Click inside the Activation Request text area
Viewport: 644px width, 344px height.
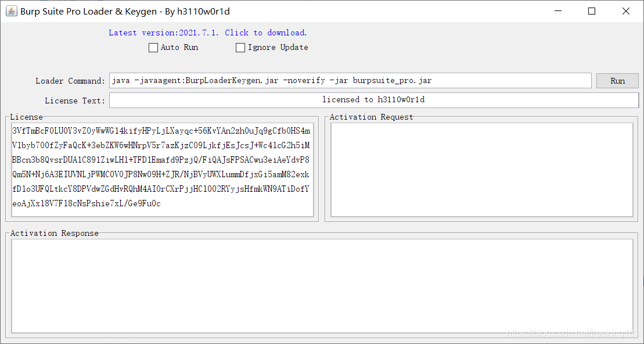pos(482,169)
